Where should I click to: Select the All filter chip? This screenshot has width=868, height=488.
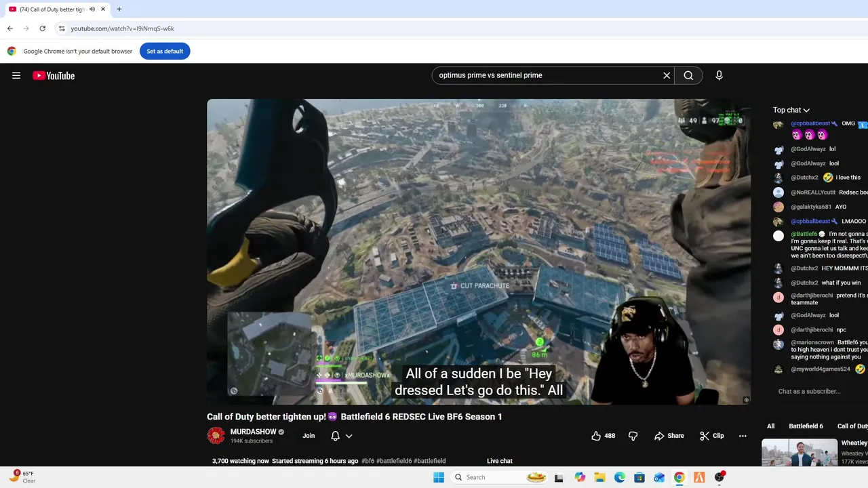click(770, 426)
